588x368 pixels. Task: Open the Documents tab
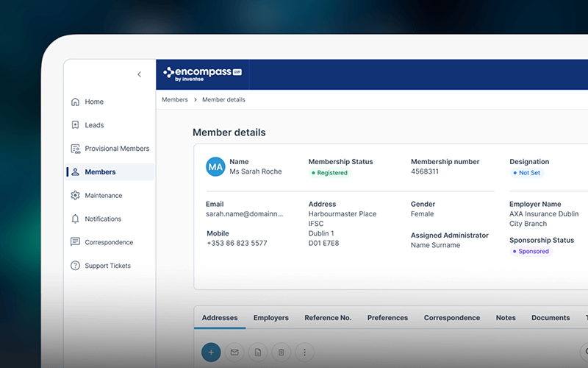pyautogui.click(x=551, y=318)
